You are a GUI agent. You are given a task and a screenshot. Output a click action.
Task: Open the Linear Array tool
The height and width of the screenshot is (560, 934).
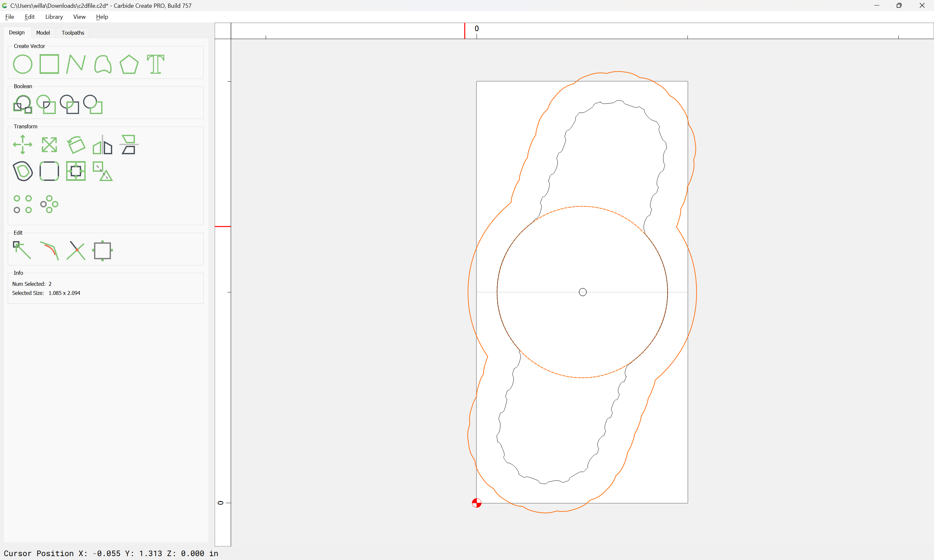pyautogui.click(x=23, y=204)
